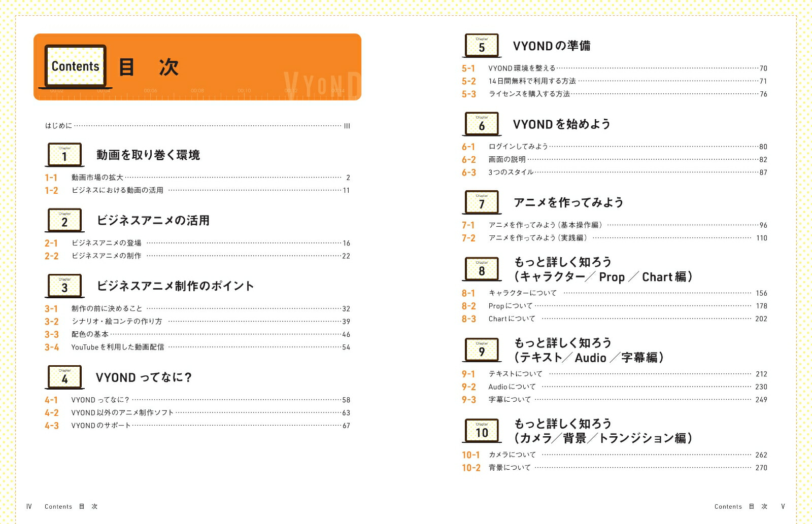Click the right footer page number V
The image size is (812, 524).
point(783,506)
